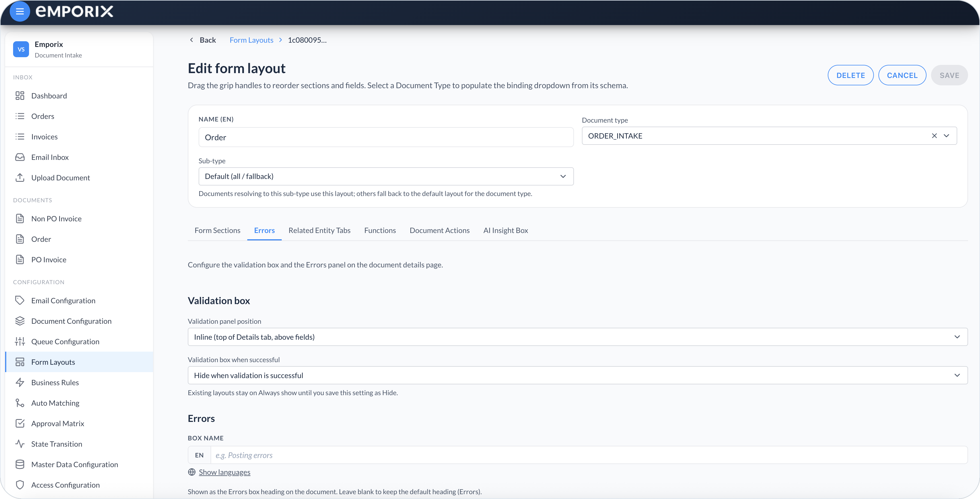Click the State Transition pulse icon
The width and height of the screenshot is (980, 499).
coord(20,444)
